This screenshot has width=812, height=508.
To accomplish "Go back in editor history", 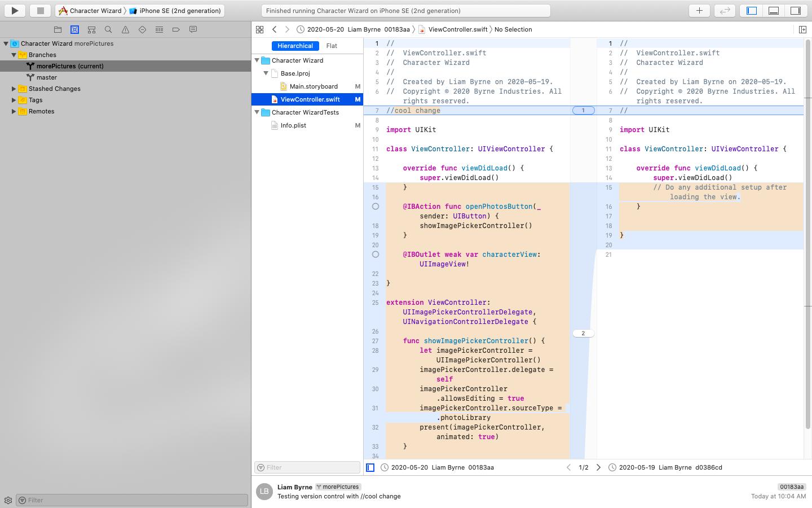I will [275, 29].
